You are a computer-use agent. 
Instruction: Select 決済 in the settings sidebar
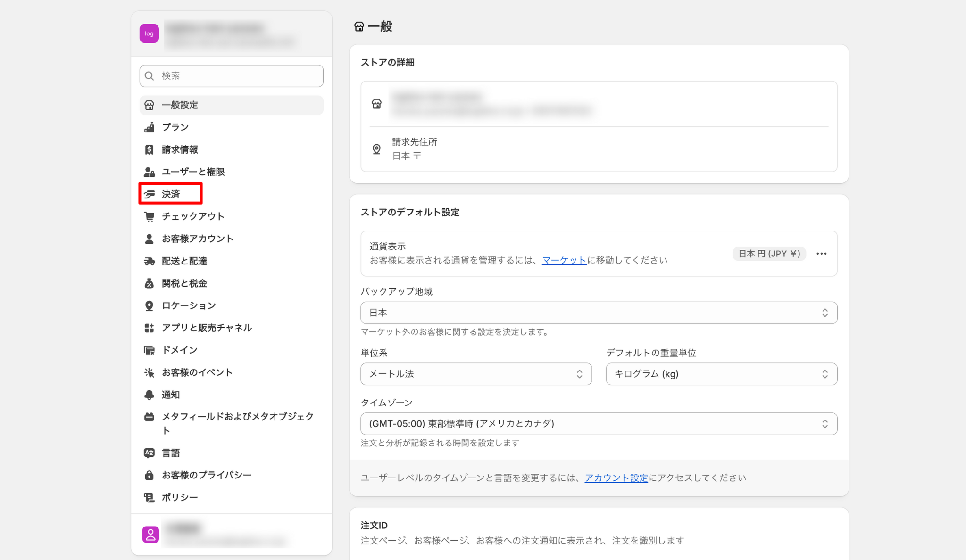[171, 194]
